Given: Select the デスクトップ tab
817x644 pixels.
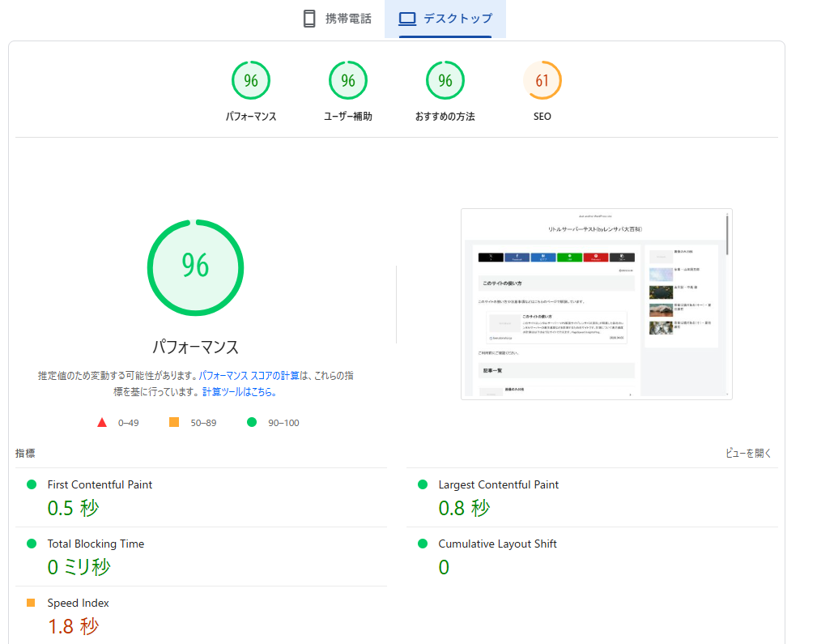Looking at the screenshot, I should click(445, 19).
